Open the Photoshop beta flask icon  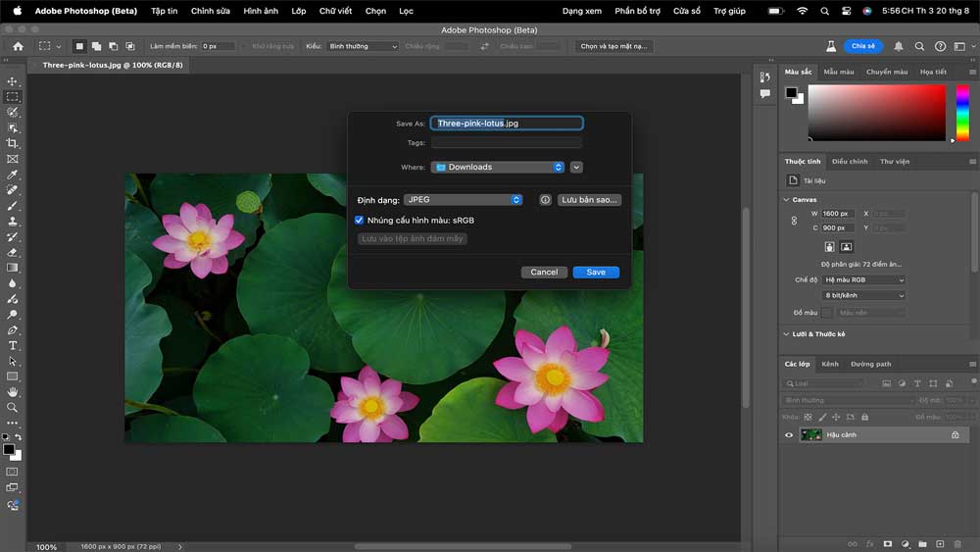point(831,46)
